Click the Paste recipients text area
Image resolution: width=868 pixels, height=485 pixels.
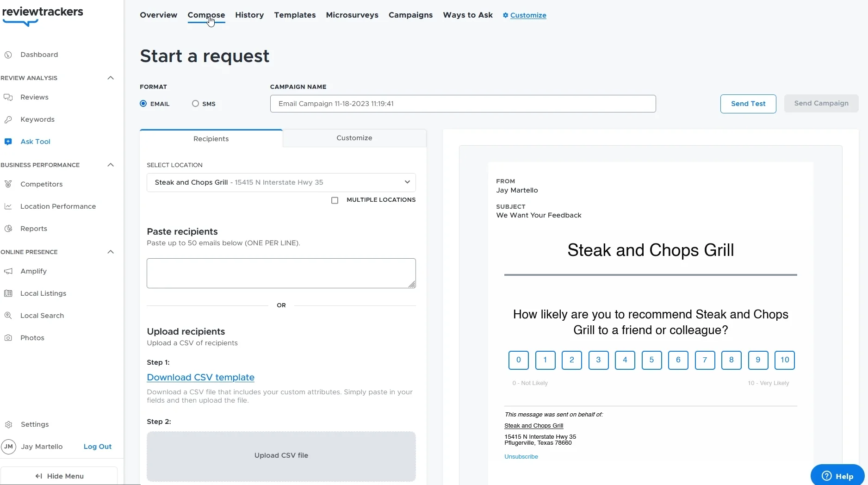pyautogui.click(x=281, y=273)
